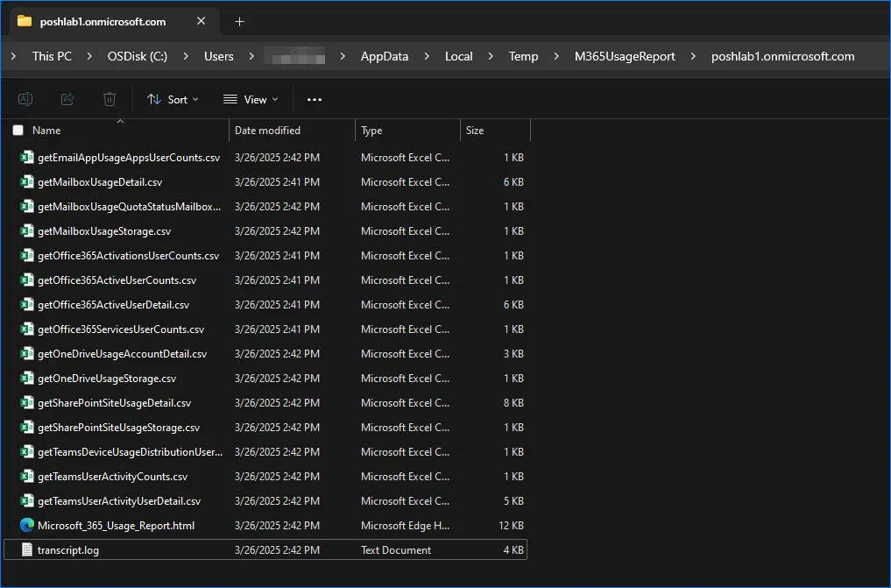Click the Rename icon in the toolbar
The height and width of the screenshot is (588, 891).
25,100
